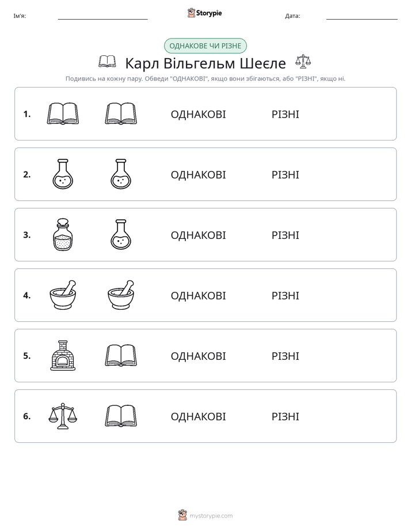Select РІЗНІ for pair 3
Viewport: 411px width, 532px height.
tap(285, 235)
